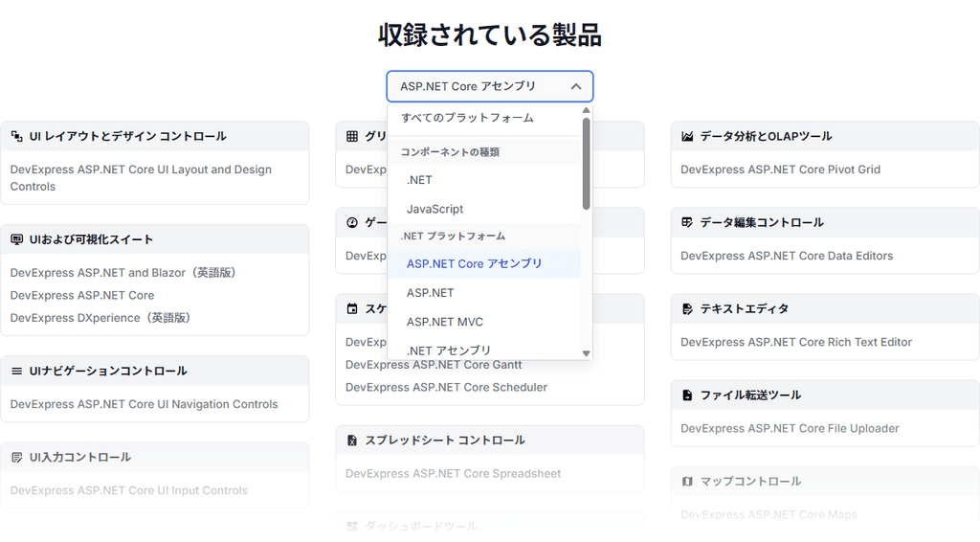Click the UIナビゲーションコントロール heading
The image size is (980, 542).
click(x=108, y=371)
